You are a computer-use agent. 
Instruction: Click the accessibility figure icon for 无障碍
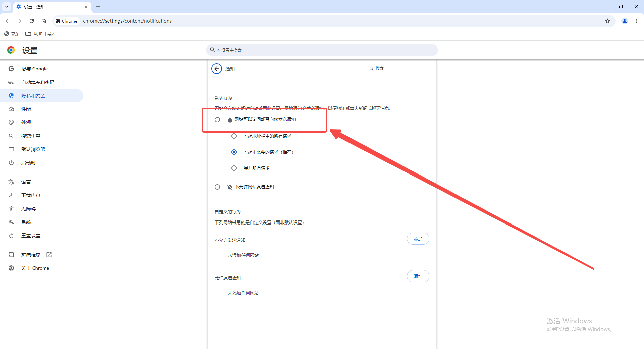tap(11, 209)
